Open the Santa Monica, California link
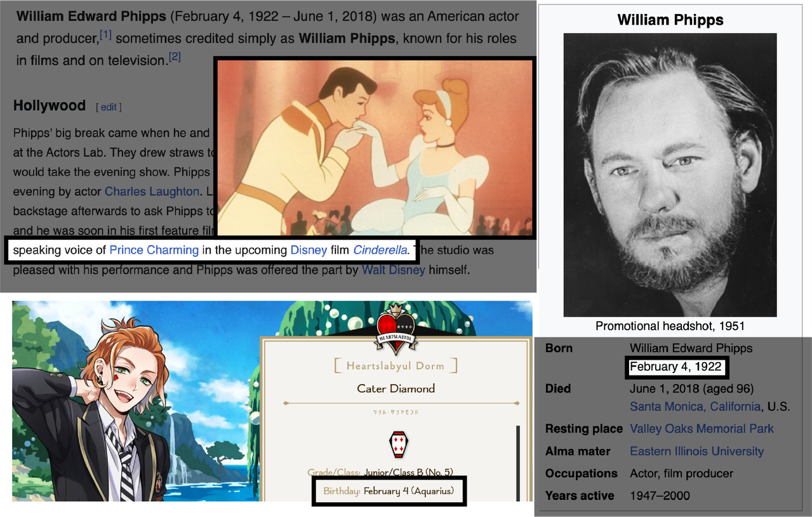 tap(695, 407)
